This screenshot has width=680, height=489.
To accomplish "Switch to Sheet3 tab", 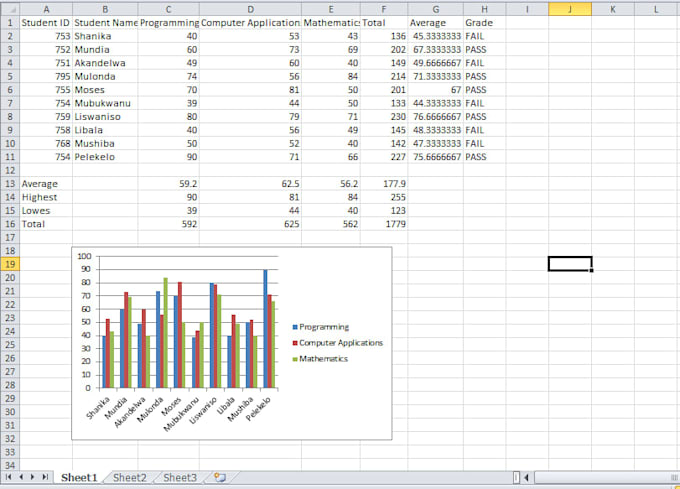I will click(180, 477).
